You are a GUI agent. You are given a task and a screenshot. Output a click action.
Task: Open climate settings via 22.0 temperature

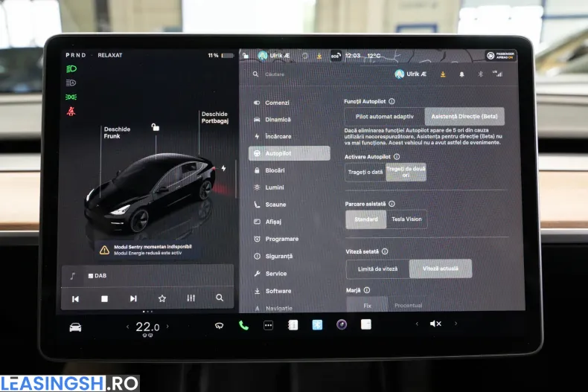(x=147, y=327)
